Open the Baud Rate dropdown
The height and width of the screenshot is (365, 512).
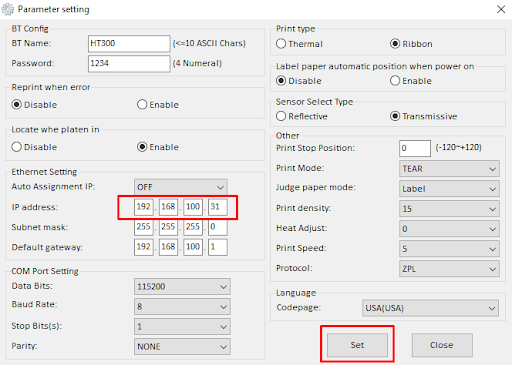tap(182, 307)
